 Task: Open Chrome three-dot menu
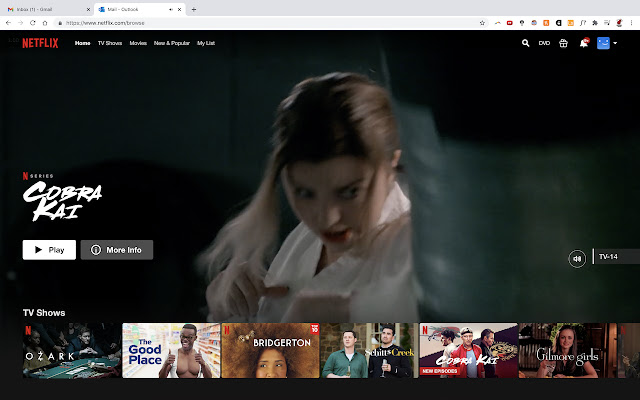[631, 23]
